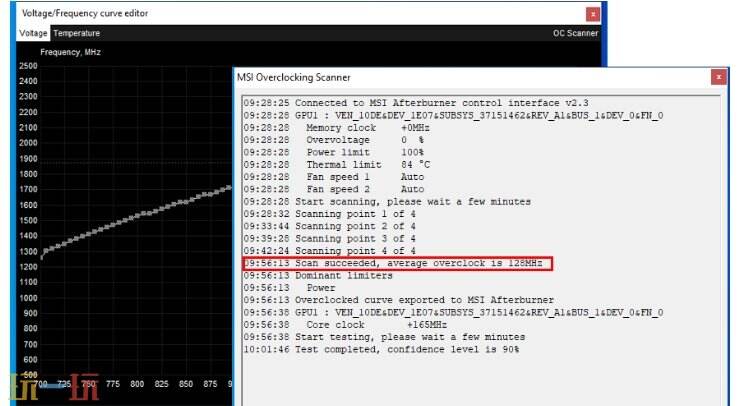This screenshot has width=745, height=406.
Task: Click the 2500 value on the frequency axis
Action: [28, 66]
